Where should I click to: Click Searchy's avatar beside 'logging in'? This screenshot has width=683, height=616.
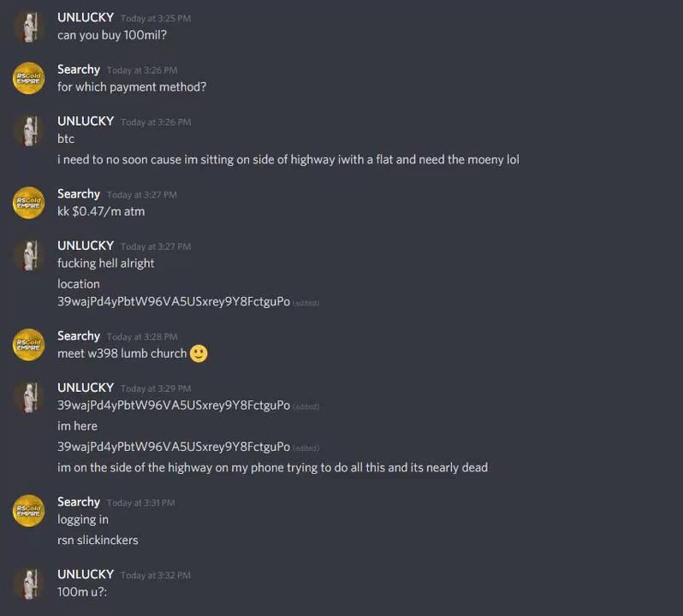[x=29, y=511]
